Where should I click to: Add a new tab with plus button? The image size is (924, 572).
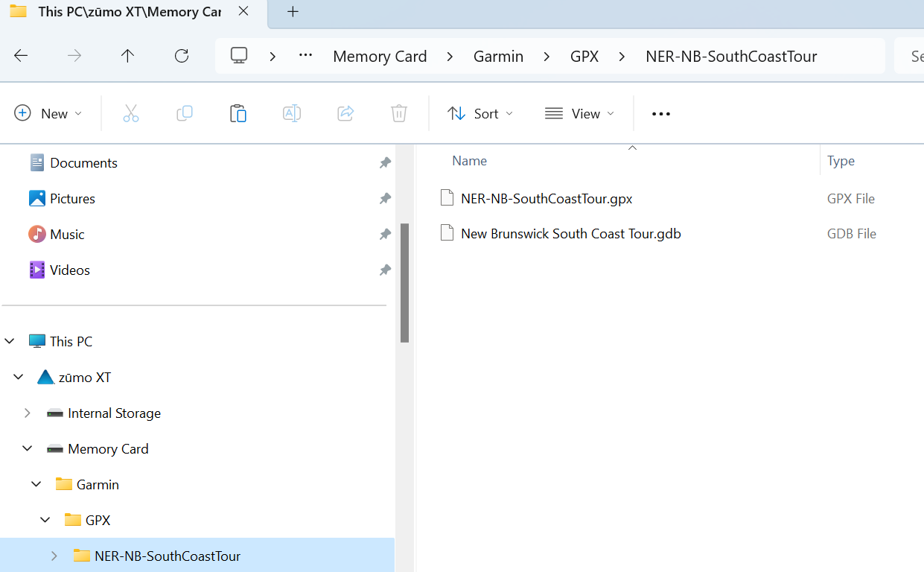pos(293,11)
